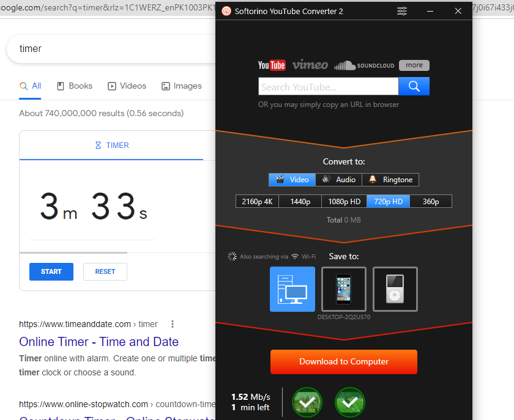
Task: Select the SoundCloud source logo
Action: click(364, 65)
